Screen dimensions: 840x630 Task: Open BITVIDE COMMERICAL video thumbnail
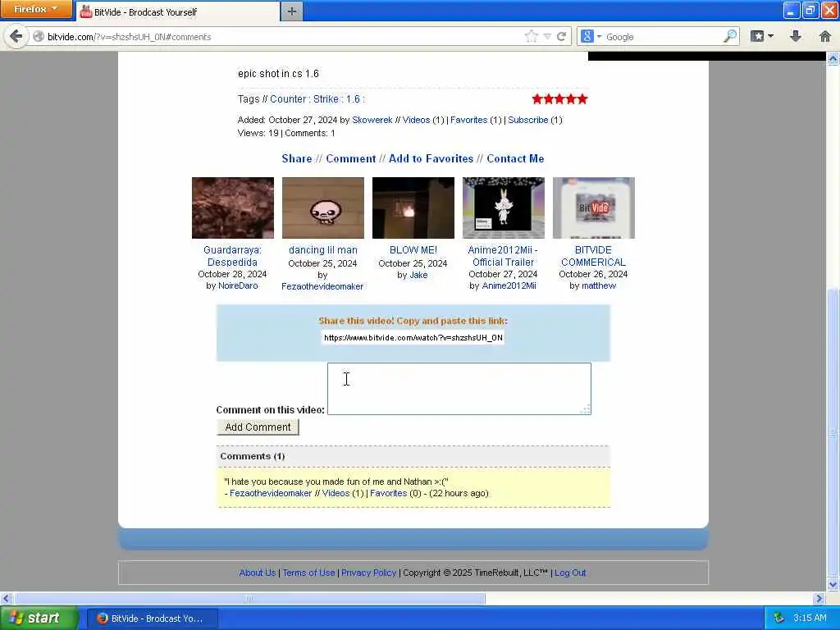[x=594, y=208]
